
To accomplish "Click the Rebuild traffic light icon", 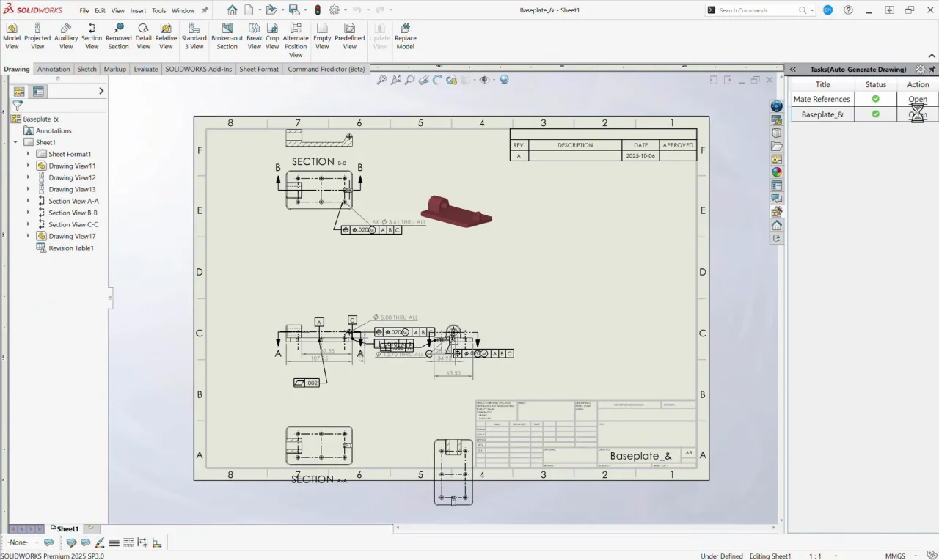I will click(x=318, y=10).
